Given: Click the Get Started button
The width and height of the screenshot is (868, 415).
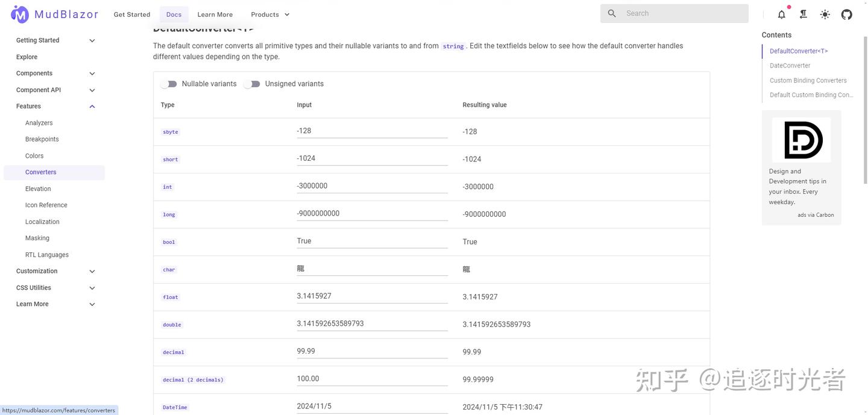Looking at the screenshot, I should 132,14.
